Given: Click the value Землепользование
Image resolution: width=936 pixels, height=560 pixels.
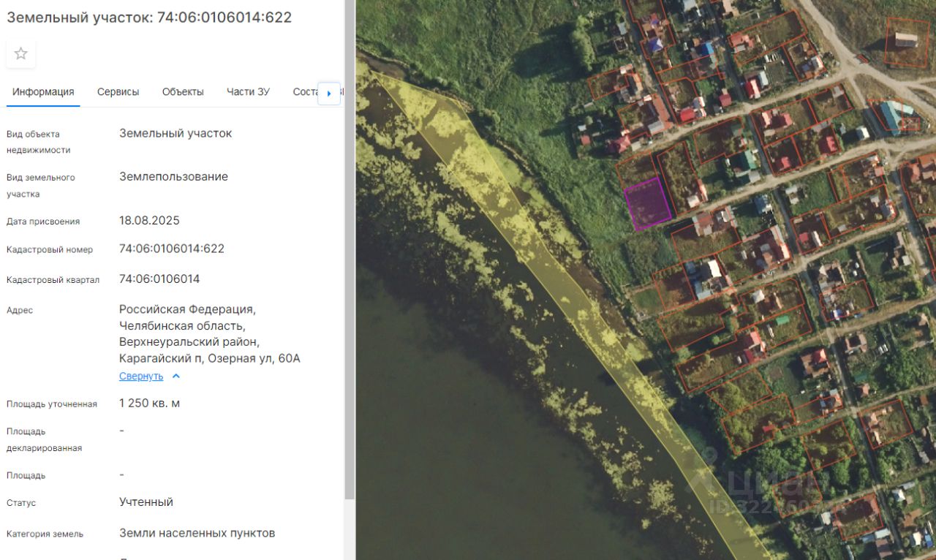Looking at the screenshot, I should 174,177.
